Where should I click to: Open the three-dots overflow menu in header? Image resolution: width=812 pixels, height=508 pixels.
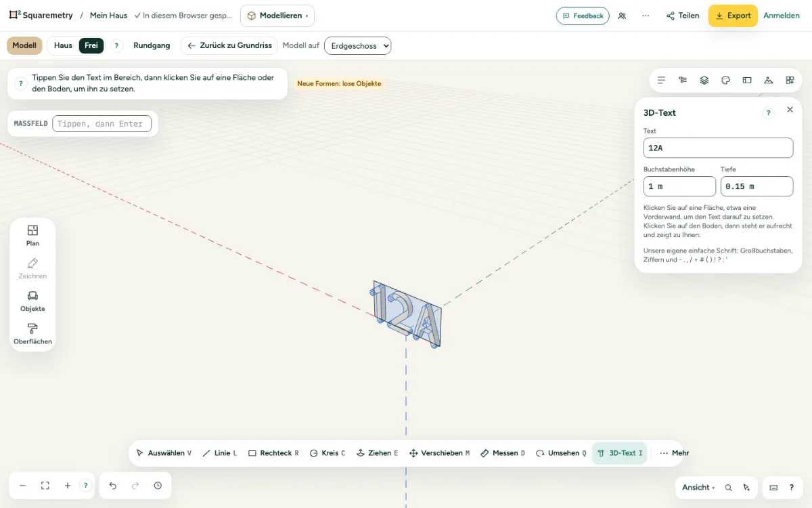click(646, 16)
